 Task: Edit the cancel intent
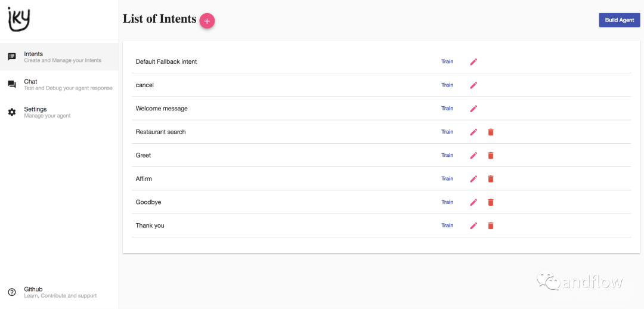point(473,85)
